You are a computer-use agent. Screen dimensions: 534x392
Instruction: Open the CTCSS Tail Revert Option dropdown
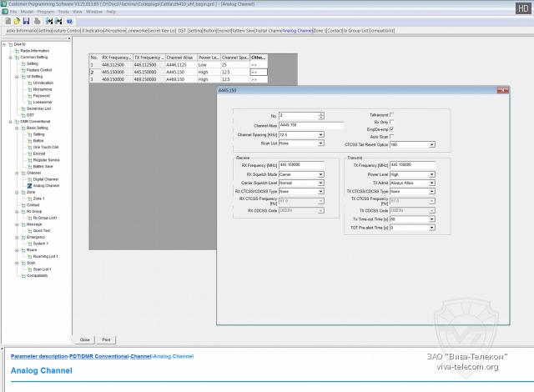432,144
